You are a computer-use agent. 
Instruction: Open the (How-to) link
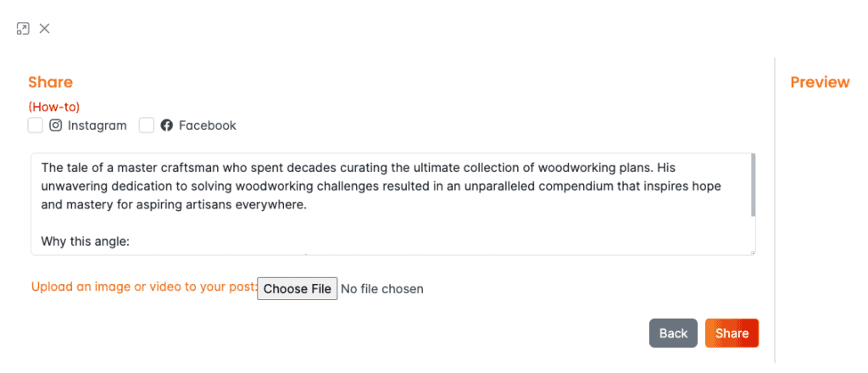53,107
